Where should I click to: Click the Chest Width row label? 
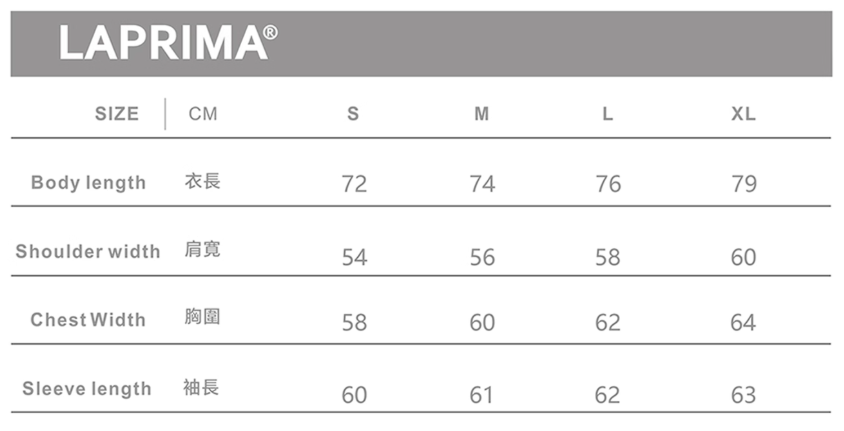(x=88, y=320)
